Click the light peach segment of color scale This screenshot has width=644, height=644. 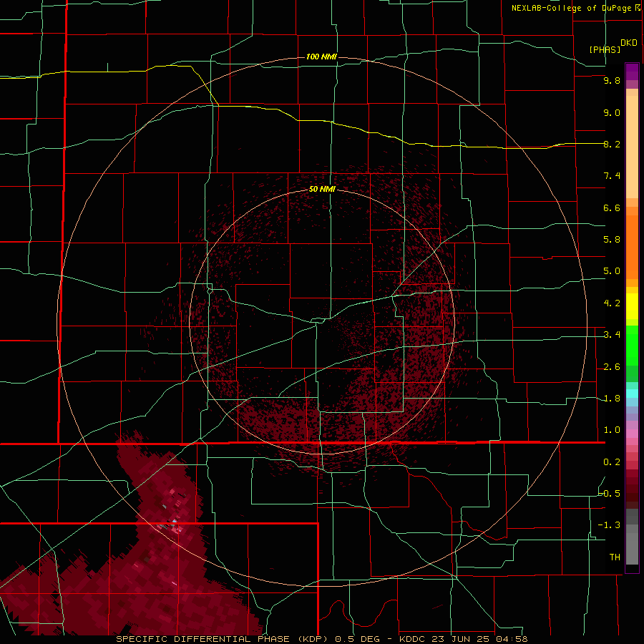632,147
